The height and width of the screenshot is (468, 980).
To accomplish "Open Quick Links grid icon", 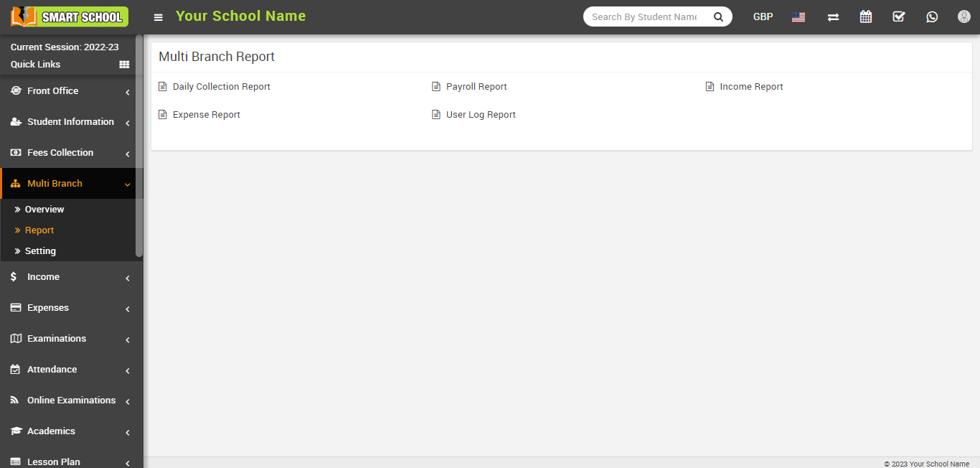I will pos(124,65).
